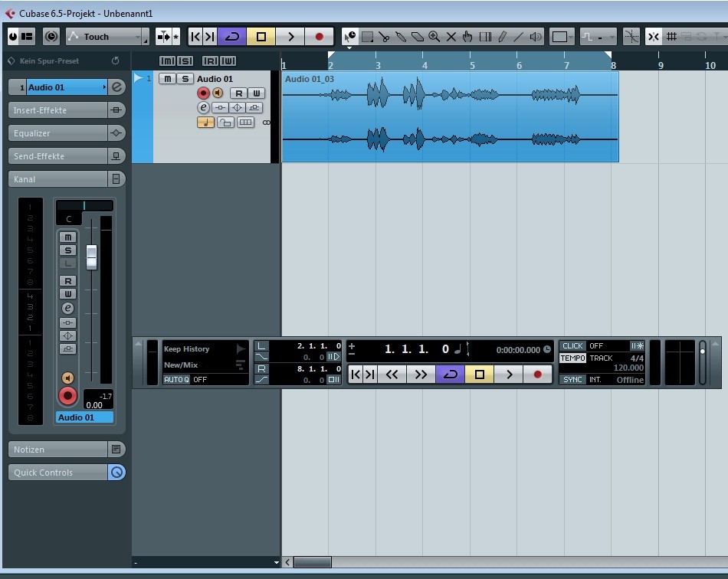Screen dimensions: 728x579
Task: Choose the Draw pencil tool
Action: coord(502,37)
